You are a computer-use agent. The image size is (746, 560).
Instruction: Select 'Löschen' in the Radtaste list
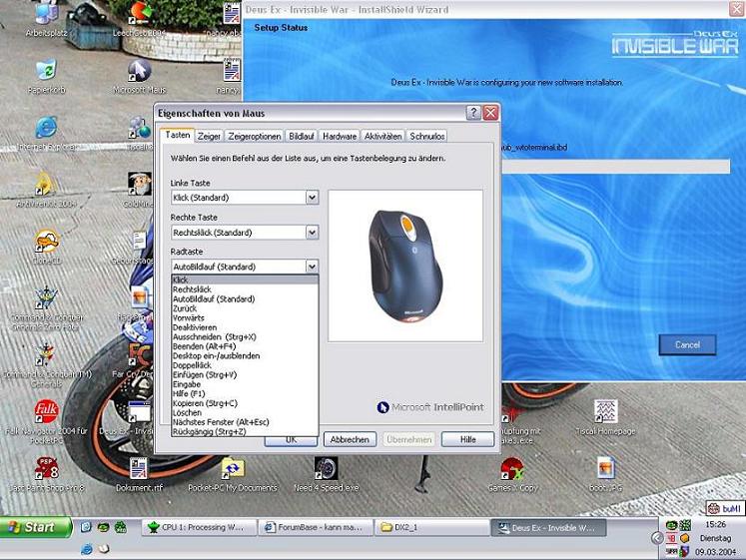245,412
